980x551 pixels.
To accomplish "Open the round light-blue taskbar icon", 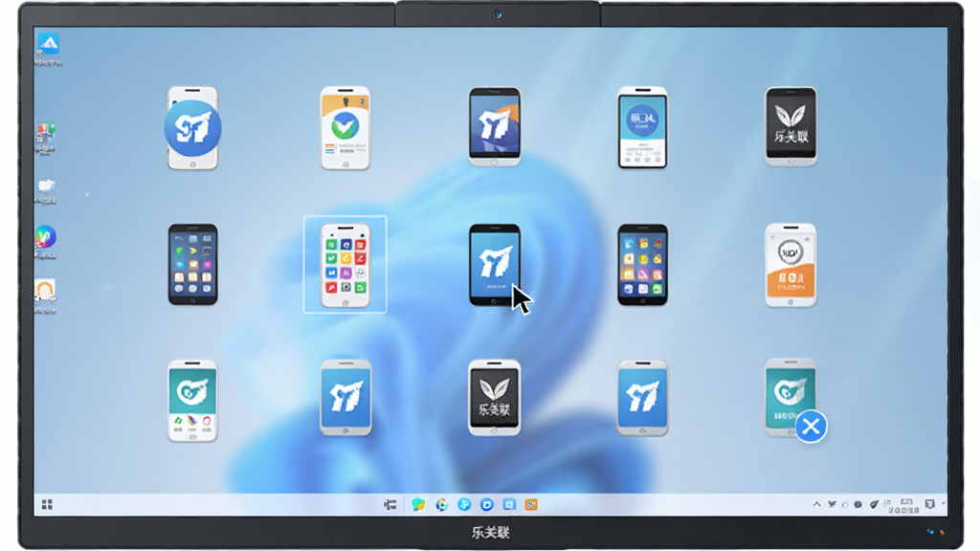I will [464, 505].
